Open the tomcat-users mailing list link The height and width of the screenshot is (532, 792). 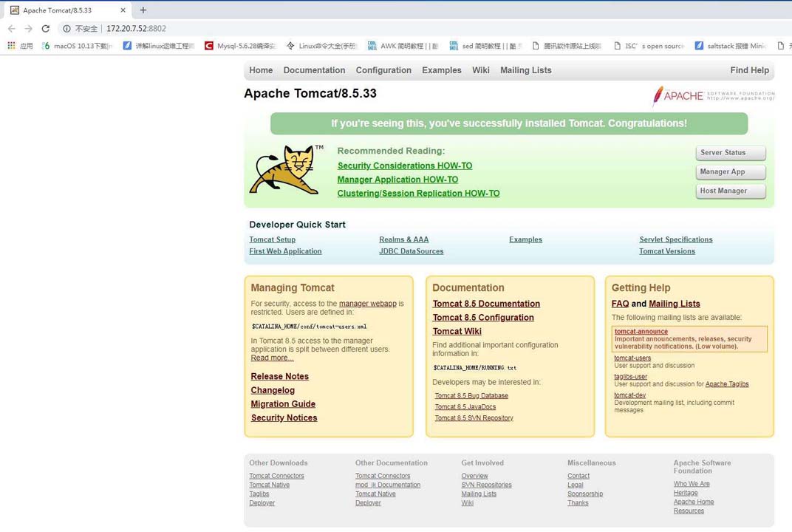(632, 358)
